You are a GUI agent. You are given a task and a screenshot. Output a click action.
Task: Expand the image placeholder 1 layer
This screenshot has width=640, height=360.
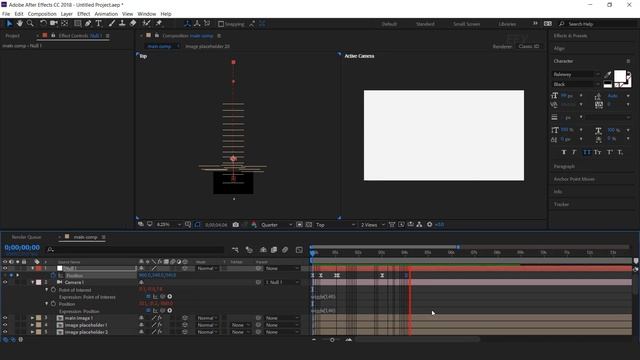click(32, 325)
